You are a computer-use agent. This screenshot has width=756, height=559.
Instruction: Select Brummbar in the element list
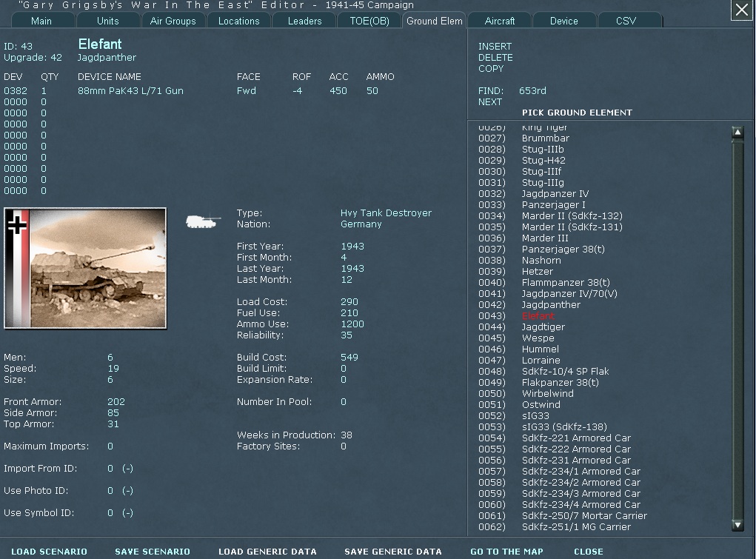pos(545,138)
